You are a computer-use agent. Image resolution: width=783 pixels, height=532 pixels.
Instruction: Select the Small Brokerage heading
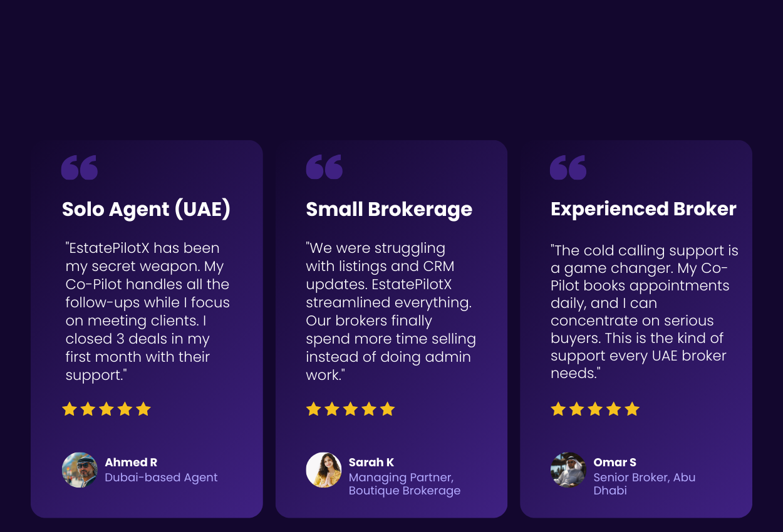pyautogui.click(x=389, y=209)
